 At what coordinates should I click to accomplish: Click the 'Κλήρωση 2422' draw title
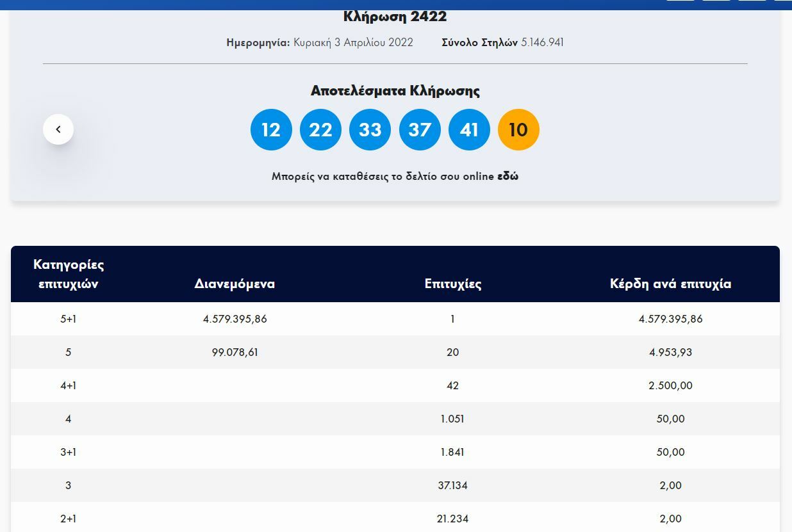(x=395, y=17)
